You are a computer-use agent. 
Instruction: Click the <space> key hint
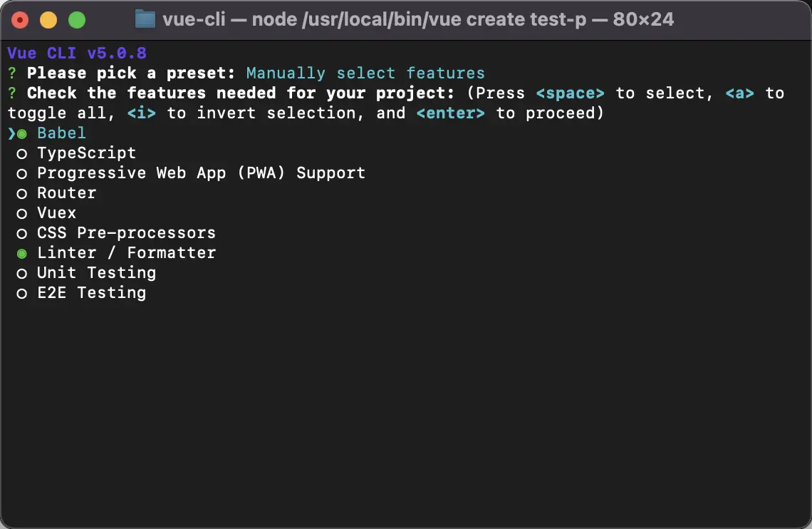tap(570, 93)
